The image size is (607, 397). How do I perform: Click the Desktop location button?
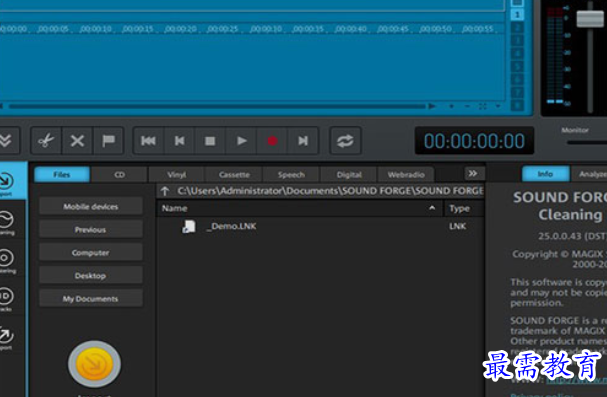[x=91, y=276]
